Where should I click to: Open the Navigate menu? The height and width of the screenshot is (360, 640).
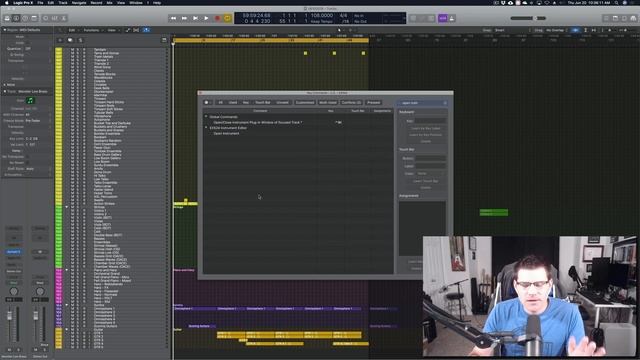79,2
